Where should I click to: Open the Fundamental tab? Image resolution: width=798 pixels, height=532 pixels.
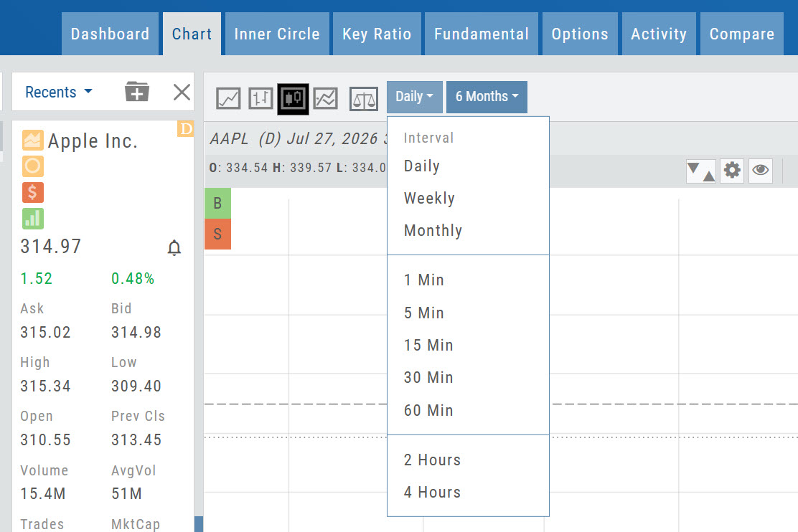(x=482, y=34)
